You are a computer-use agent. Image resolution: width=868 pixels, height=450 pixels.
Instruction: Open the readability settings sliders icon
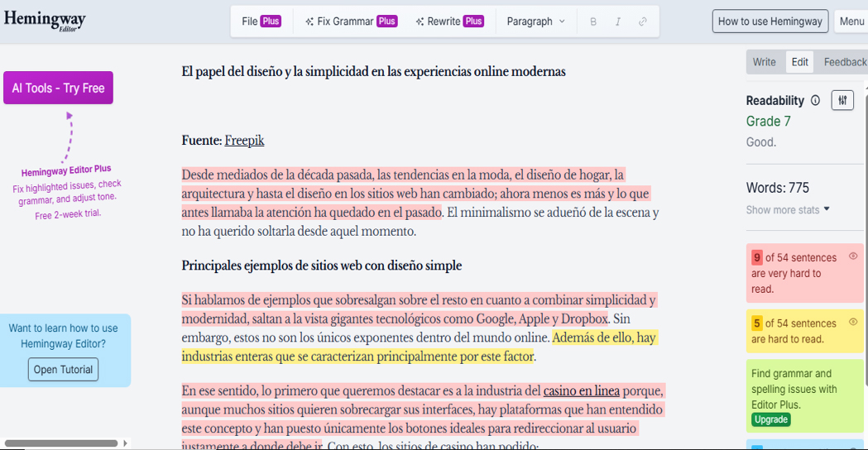pos(842,100)
